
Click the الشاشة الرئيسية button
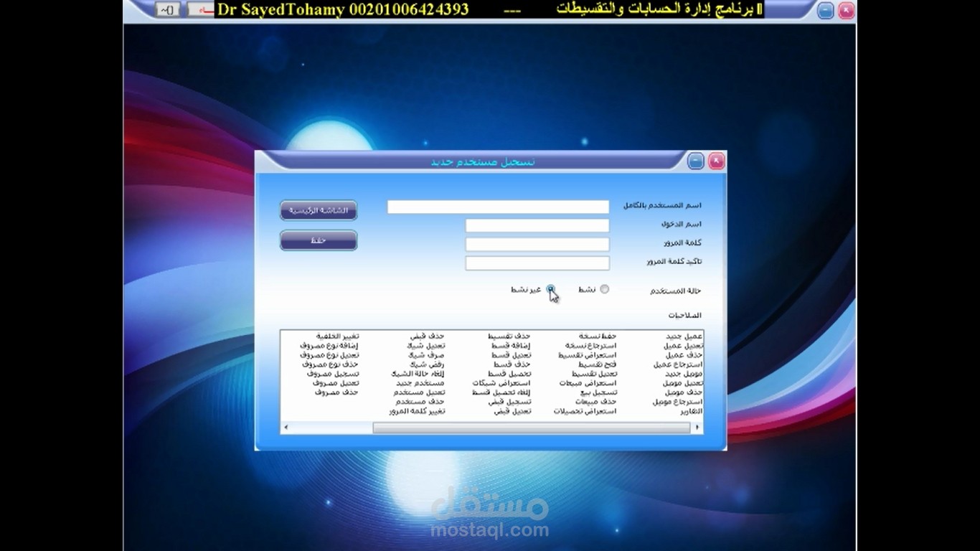pyautogui.click(x=319, y=210)
